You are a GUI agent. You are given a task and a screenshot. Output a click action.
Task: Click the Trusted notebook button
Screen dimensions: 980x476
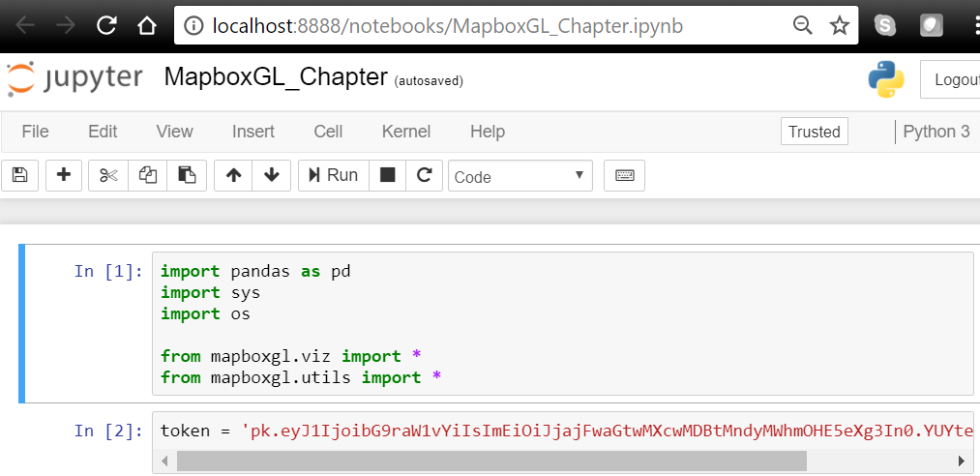[x=815, y=132]
